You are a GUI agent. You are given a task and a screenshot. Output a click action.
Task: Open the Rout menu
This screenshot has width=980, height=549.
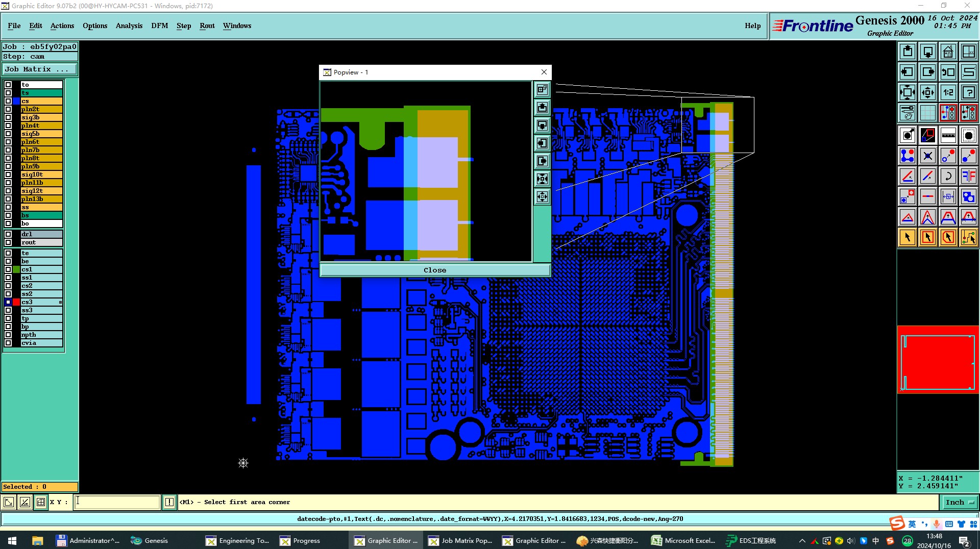[x=207, y=26]
